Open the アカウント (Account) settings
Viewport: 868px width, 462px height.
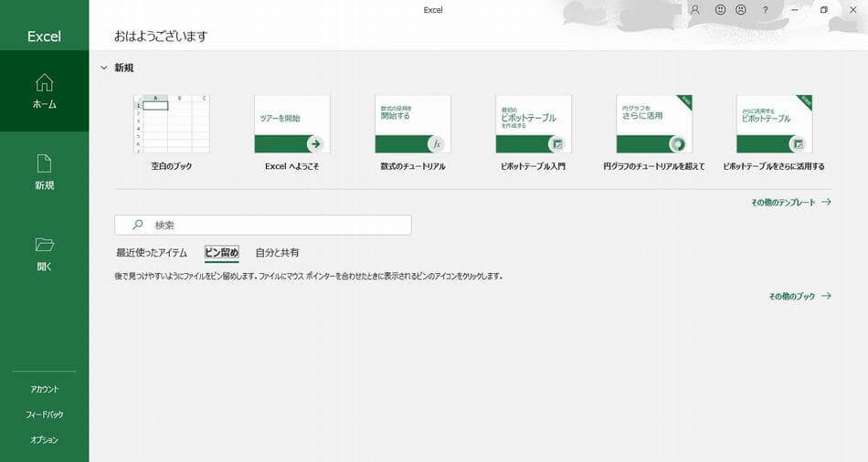(44, 389)
